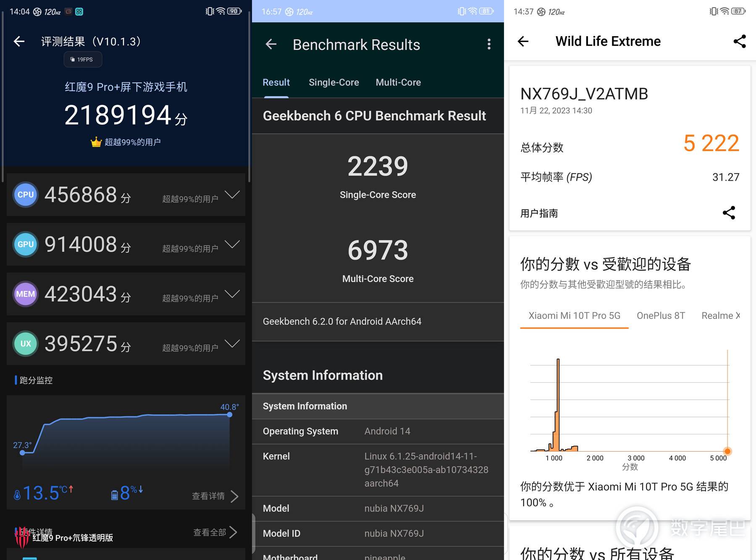Open the UX score badge icon
756x560 pixels.
click(26, 343)
